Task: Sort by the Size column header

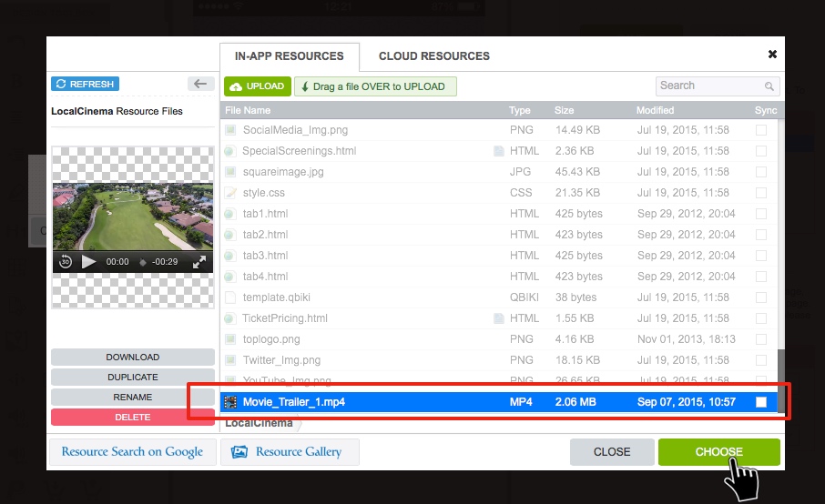Action: (x=564, y=110)
